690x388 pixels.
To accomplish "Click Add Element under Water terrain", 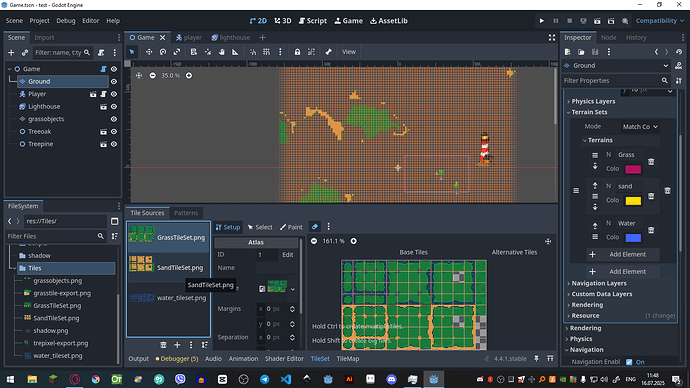I will (x=623, y=254).
